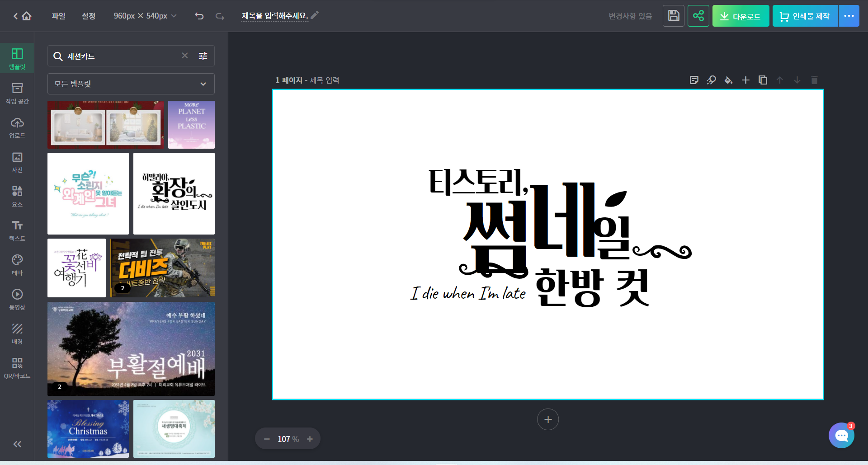Collapse the side panel with double chevron
Viewport: 868px width, 465px height.
point(17,444)
